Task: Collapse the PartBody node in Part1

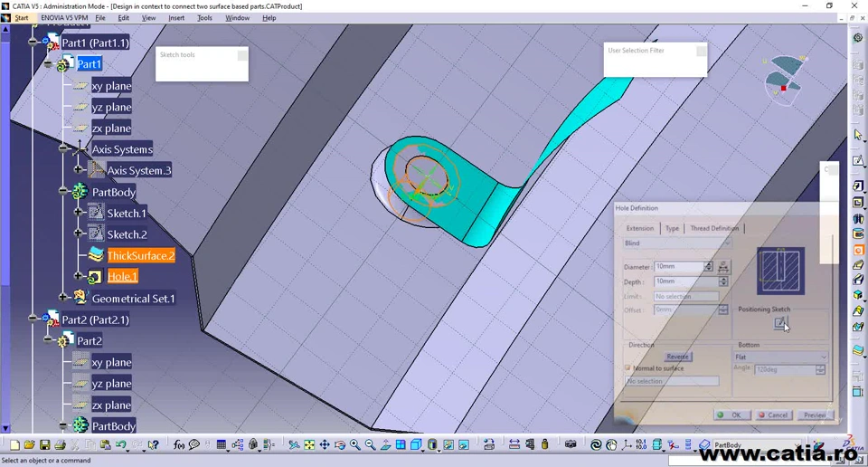Action: [63, 191]
